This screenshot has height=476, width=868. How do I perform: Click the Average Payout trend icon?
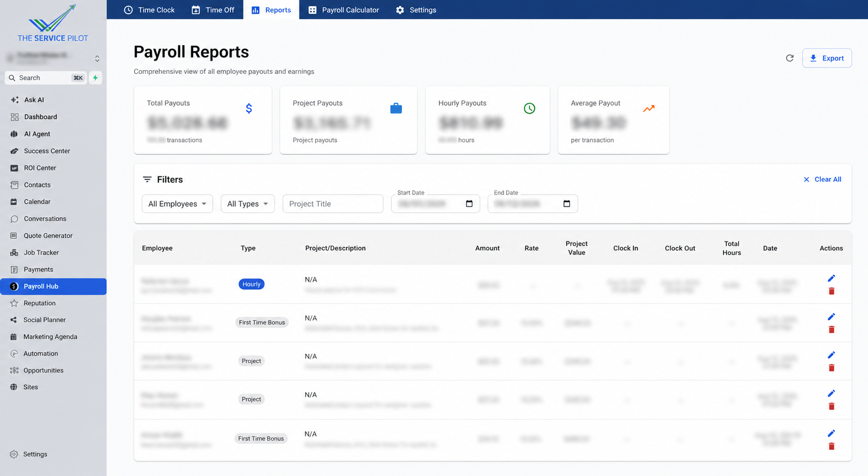tap(649, 108)
